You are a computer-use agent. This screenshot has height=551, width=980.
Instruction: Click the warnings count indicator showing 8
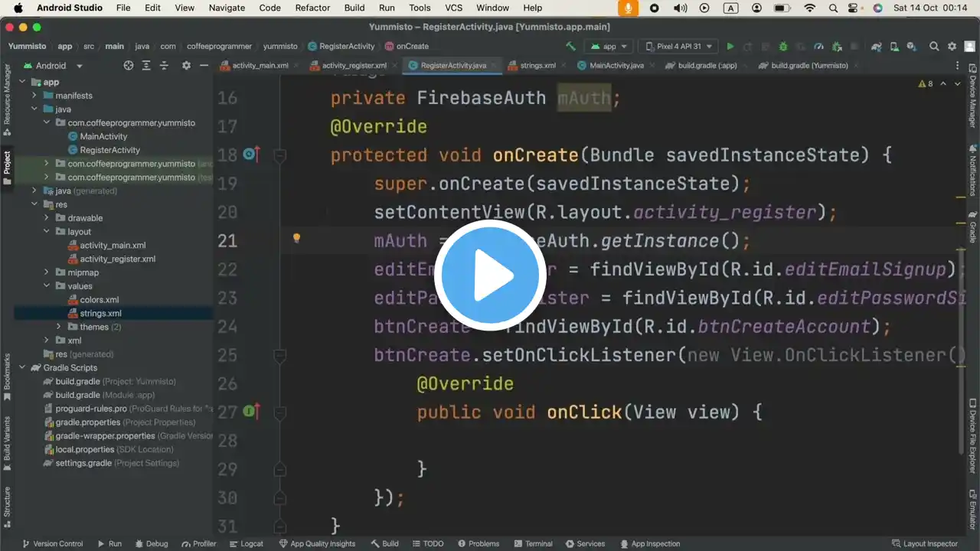point(926,84)
